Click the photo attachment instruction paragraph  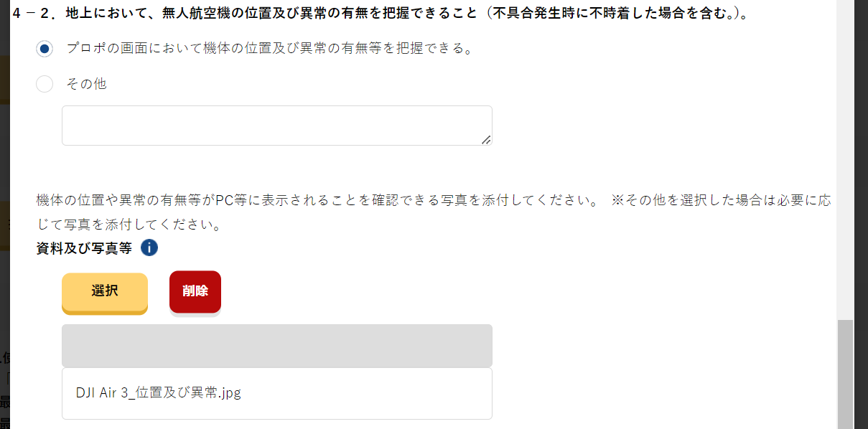click(x=316, y=200)
